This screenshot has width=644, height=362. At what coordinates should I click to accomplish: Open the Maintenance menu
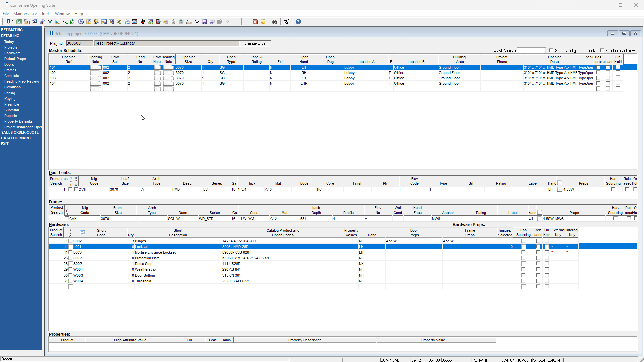[25, 14]
